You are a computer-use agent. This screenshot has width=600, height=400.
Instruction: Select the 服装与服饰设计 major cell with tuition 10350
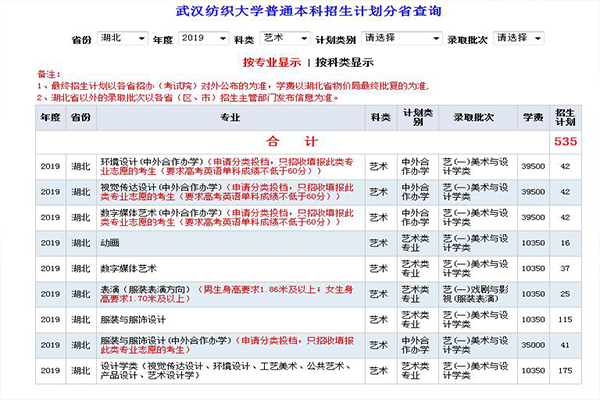coord(231,320)
